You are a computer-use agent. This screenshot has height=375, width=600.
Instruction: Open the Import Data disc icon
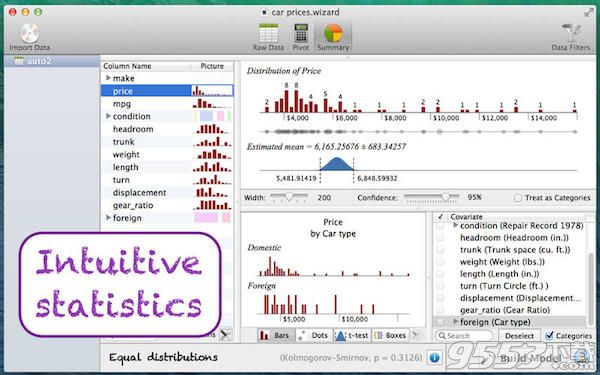30,33
